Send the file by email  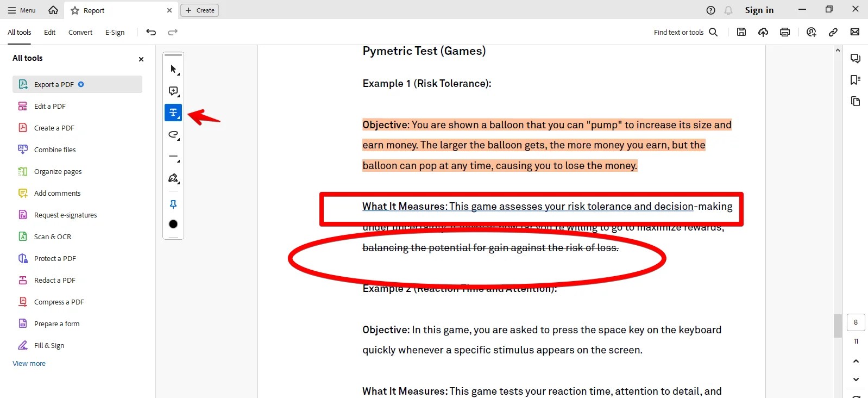coord(855,32)
